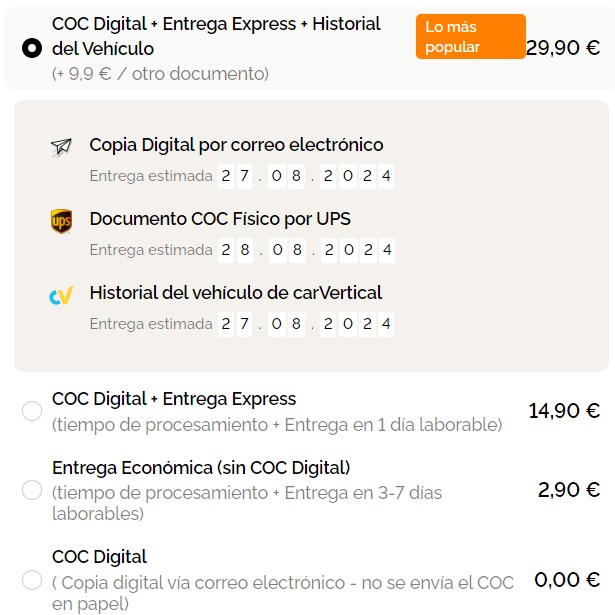
Task: Click the digital copy estimated date 27.08.2024
Action: tap(306, 176)
